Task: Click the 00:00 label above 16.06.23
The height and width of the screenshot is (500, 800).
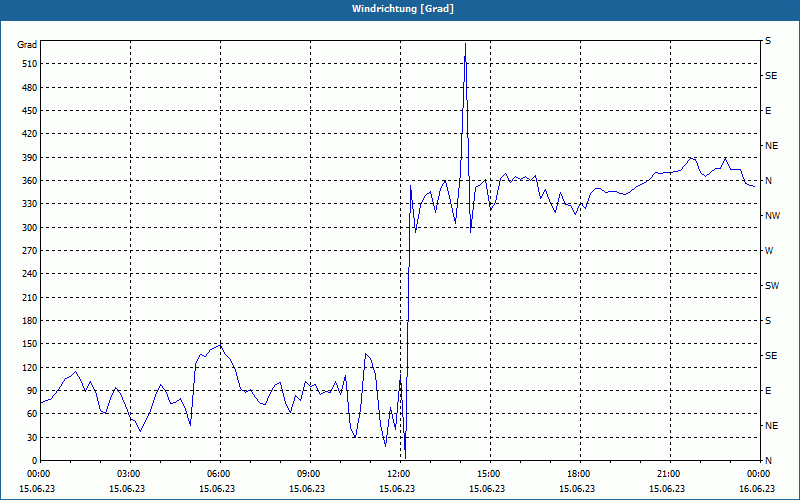Action: pyautogui.click(x=759, y=474)
